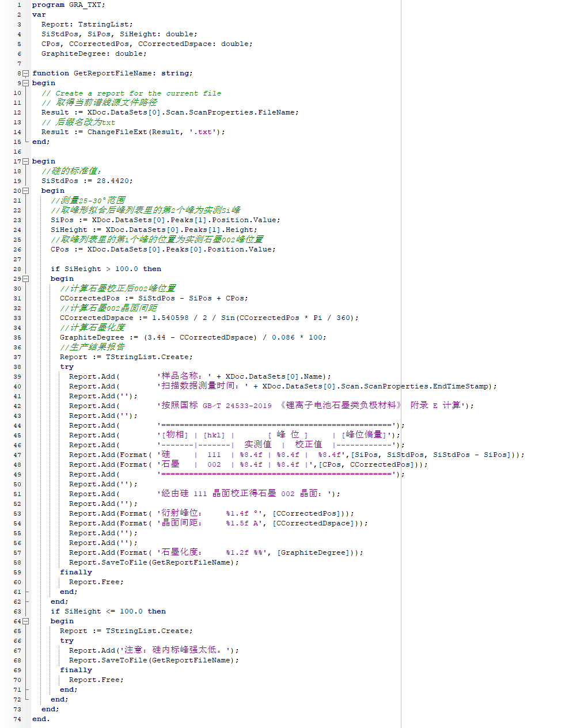Collapse the begin block fold at line 9
This screenshot has height=728, width=569.
tap(26, 83)
